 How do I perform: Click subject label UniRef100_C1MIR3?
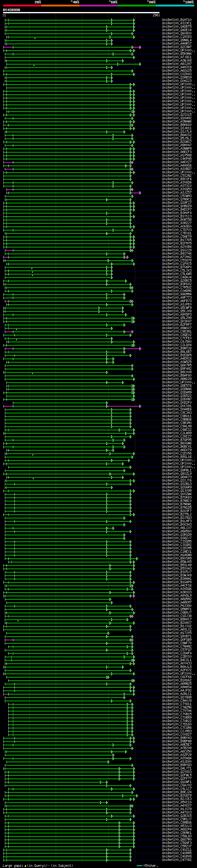[176, 37]
